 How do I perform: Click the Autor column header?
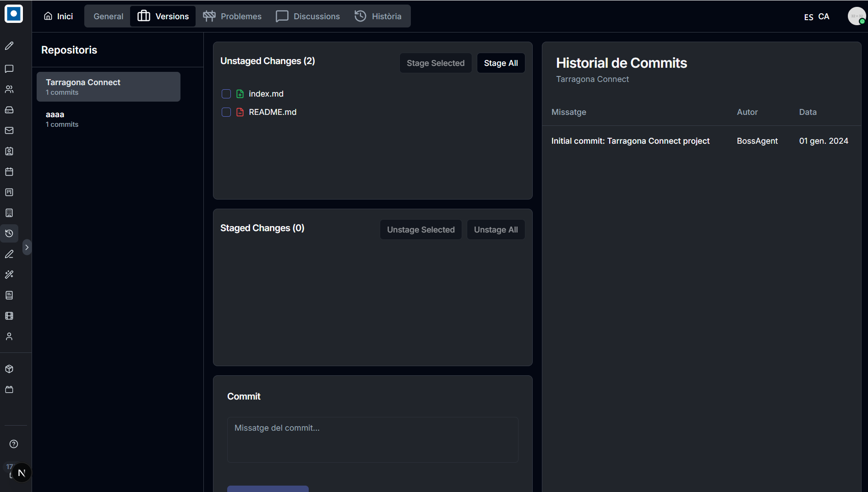747,112
